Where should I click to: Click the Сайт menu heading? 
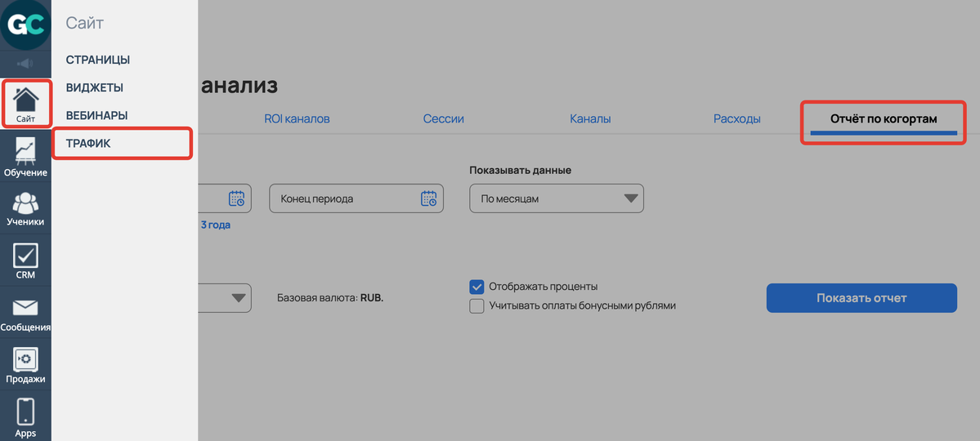point(84,24)
